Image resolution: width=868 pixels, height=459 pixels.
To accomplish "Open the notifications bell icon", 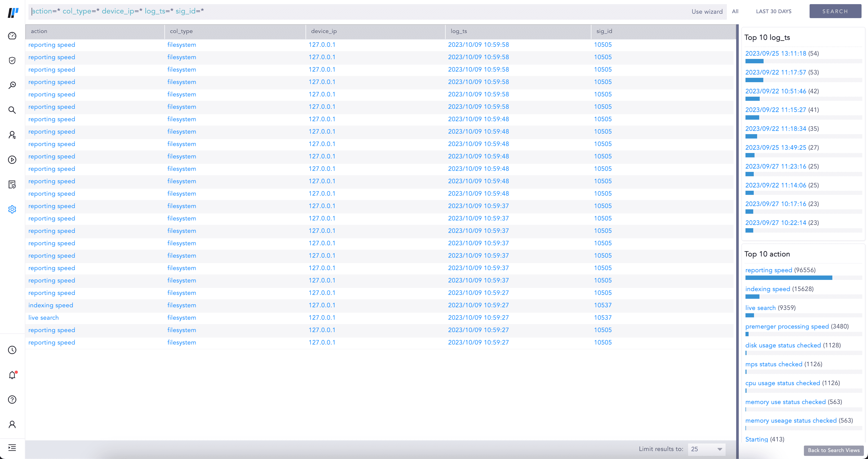I will click(x=12, y=375).
